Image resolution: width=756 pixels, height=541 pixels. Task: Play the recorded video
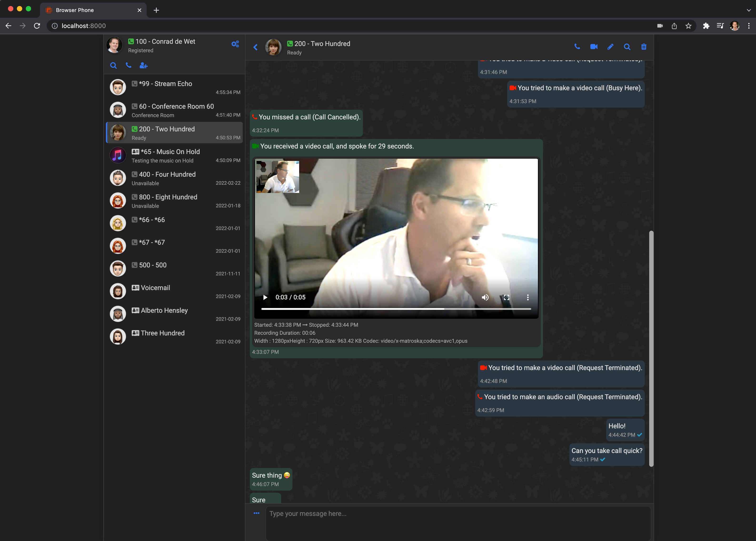click(x=265, y=297)
